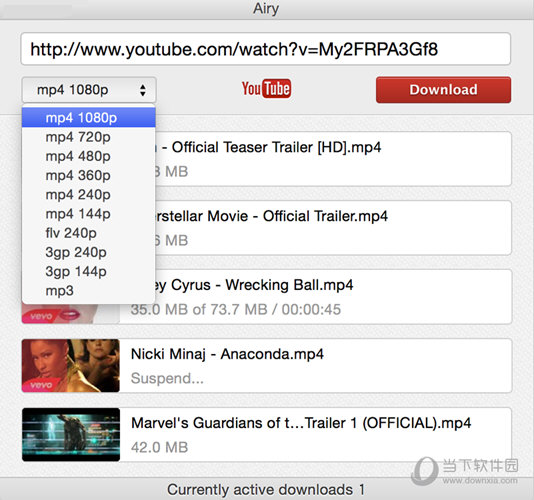Screen dimensions: 534x500
Task: Open the mp4 1080p format dropdown
Action: click(89, 90)
